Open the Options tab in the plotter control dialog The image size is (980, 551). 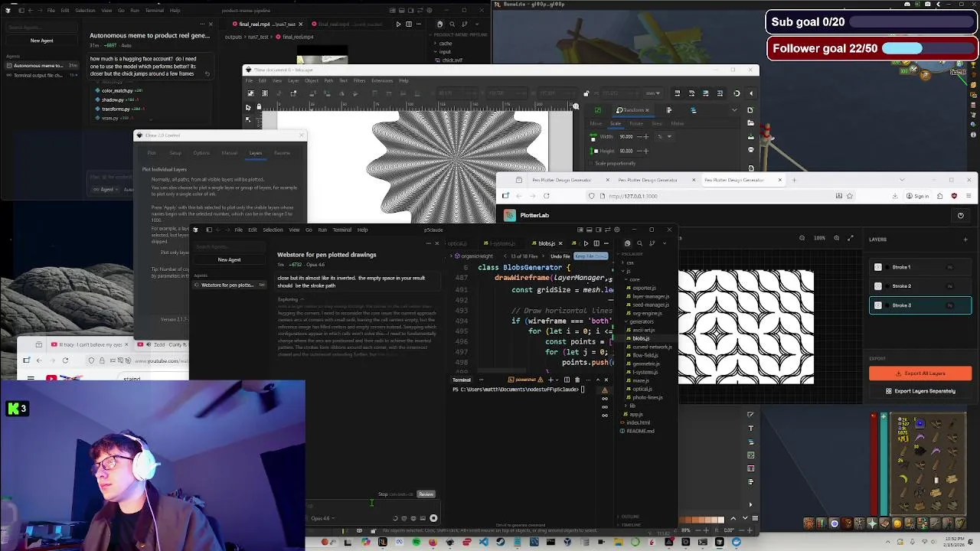(201, 153)
